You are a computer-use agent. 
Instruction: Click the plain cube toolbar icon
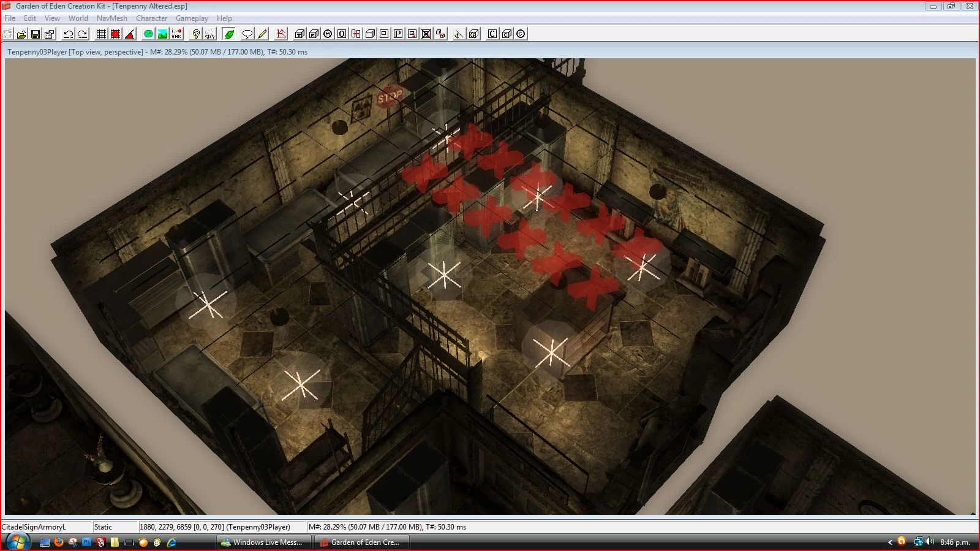pos(370,34)
